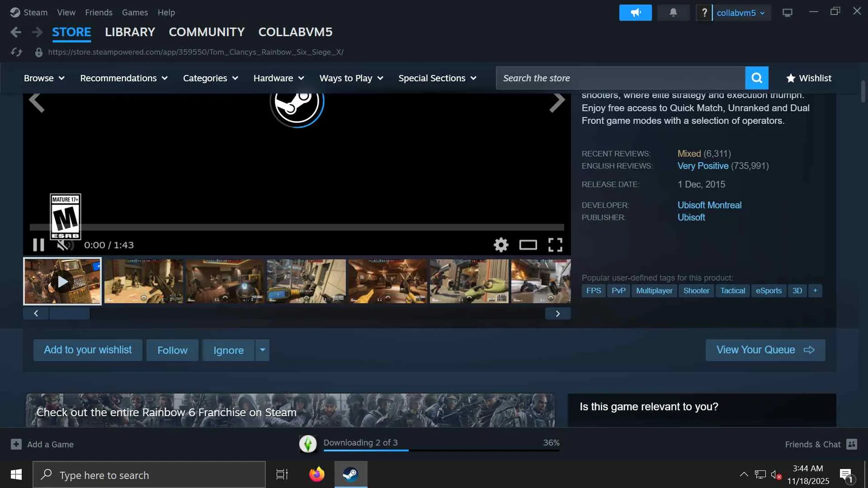Toggle Follow for this game
This screenshot has width=868, height=488.
(x=172, y=350)
